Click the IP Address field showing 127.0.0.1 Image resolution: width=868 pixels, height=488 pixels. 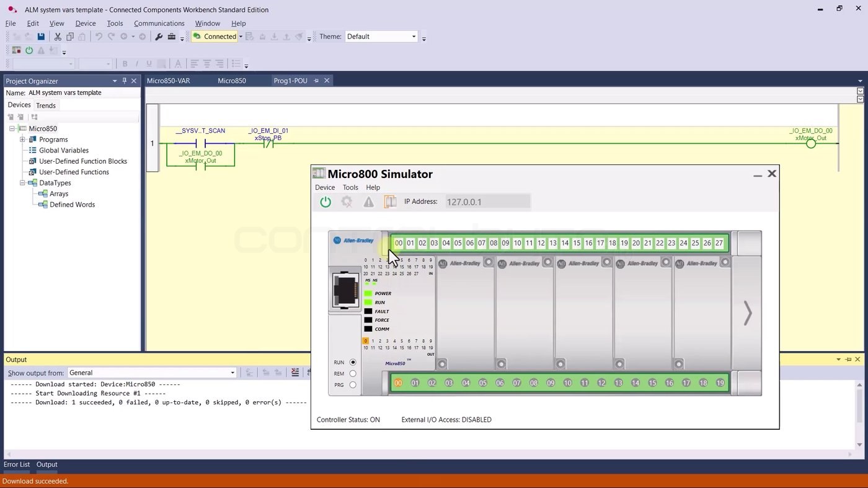(x=488, y=202)
